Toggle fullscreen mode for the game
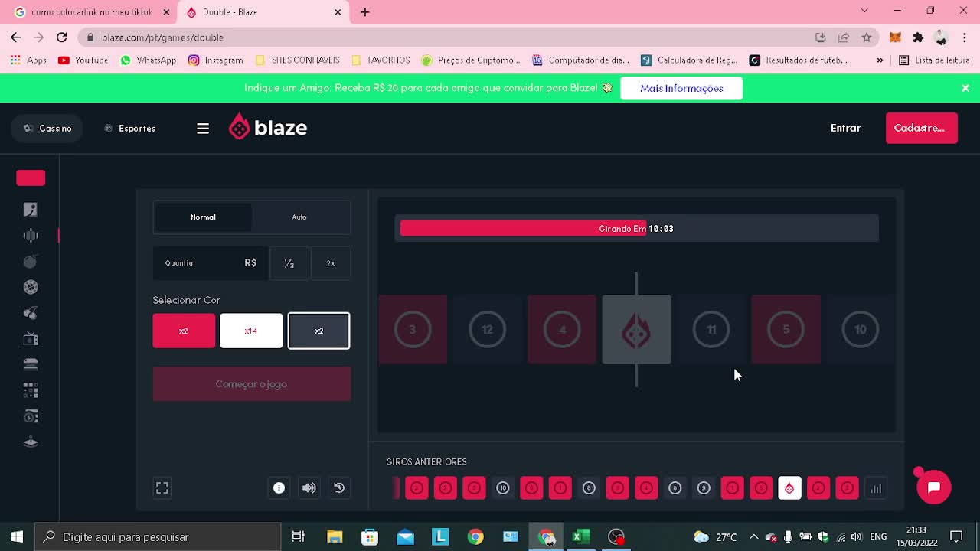980x551 pixels. point(162,487)
